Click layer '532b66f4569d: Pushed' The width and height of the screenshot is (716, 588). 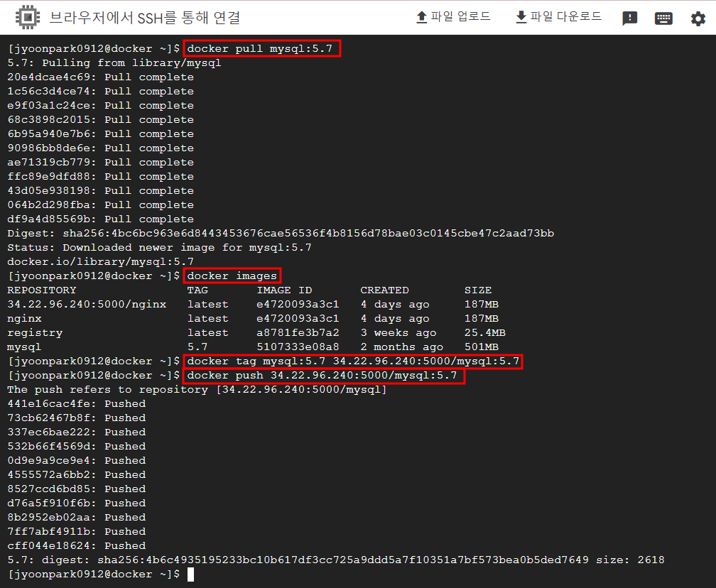tap(77, 446)
